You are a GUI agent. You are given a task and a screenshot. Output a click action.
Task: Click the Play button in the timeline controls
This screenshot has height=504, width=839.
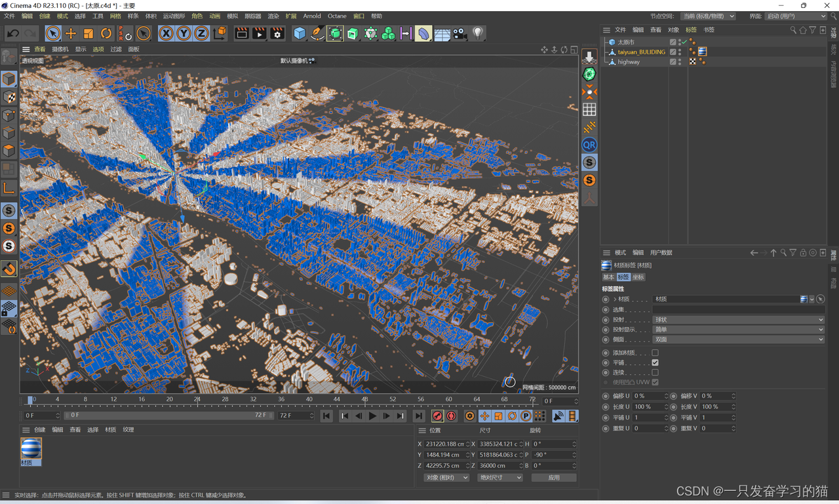point(372,416)
